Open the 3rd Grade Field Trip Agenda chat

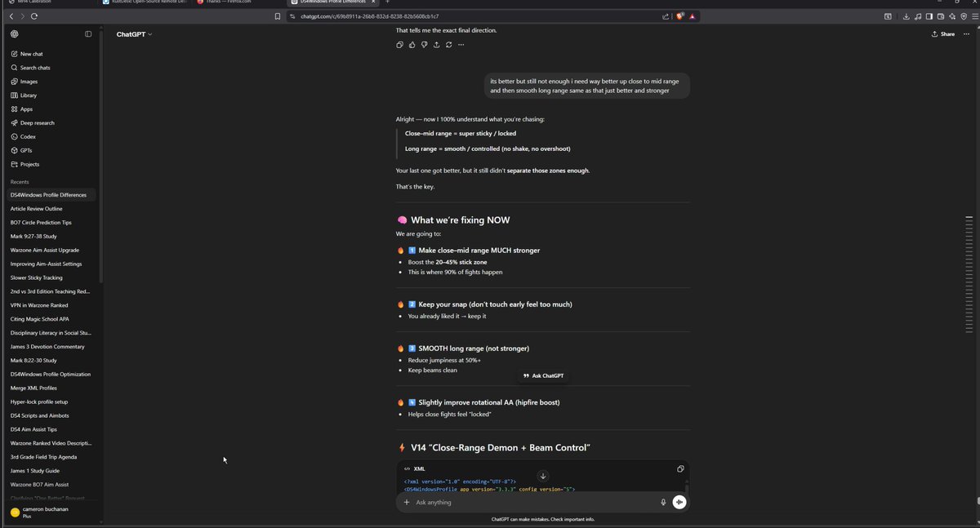(x=50, y=457)
